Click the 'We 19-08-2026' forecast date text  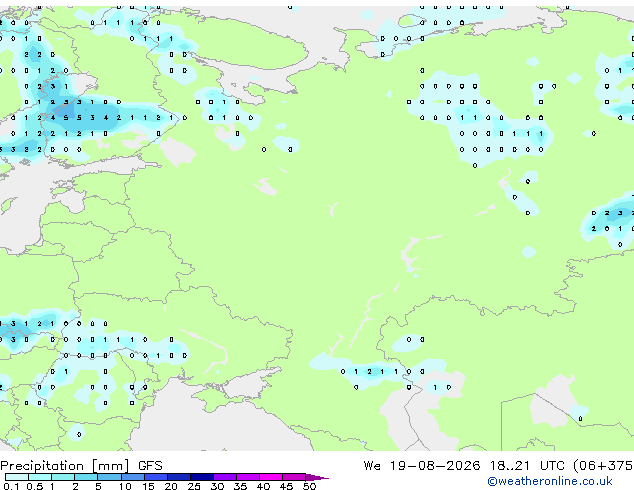point(422,466)
